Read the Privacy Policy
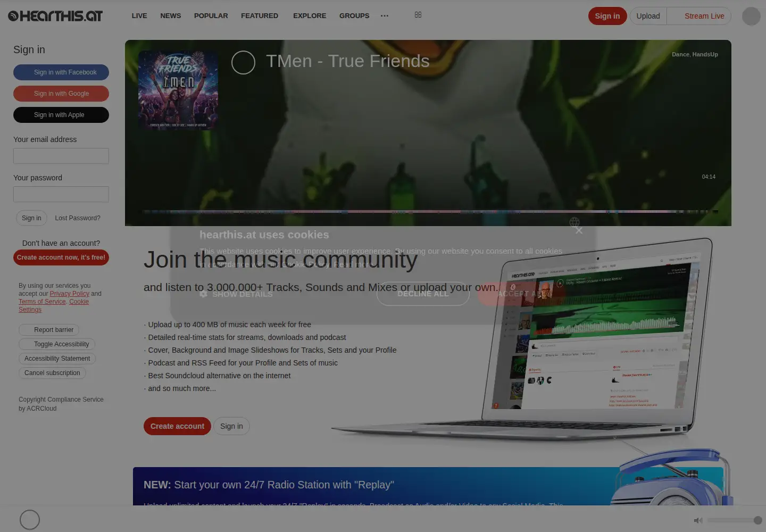This screenshot has width=766, height=532. pyautogui.click(x=70, y=294)
